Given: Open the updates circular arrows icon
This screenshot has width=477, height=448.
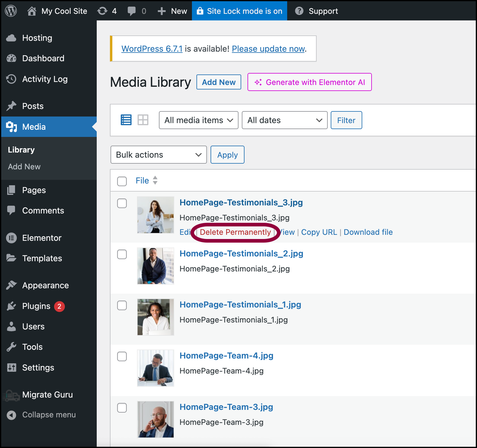Looking at the screenshot, I should pos(102,11).
